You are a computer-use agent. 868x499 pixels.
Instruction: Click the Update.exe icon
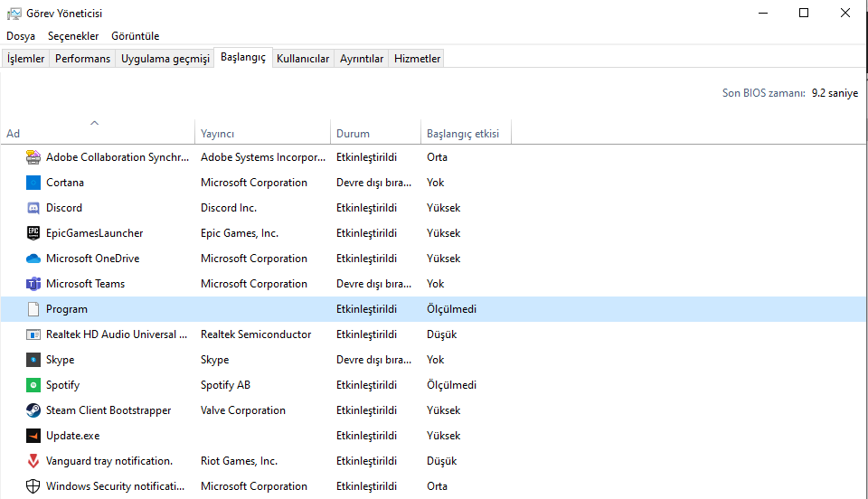[33, 436]
